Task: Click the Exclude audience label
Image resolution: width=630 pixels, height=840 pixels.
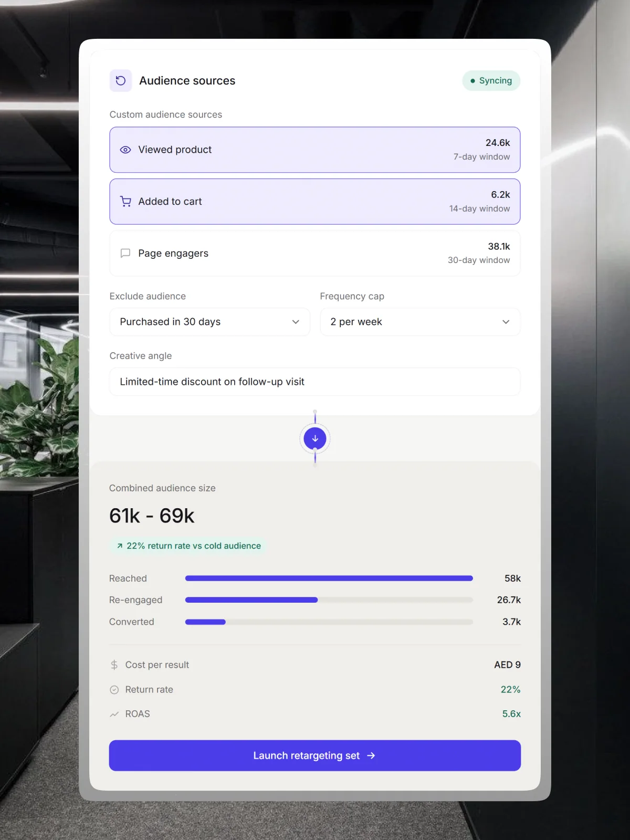Action: pos(148,296)
